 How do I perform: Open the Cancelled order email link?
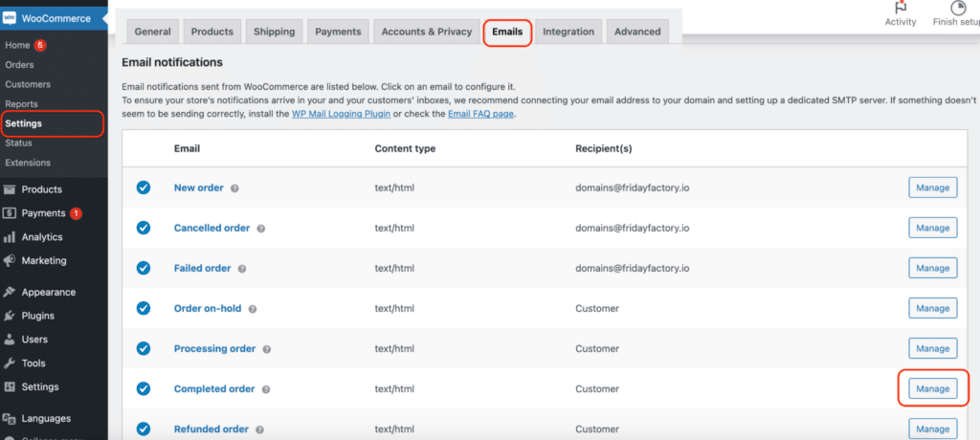[212, 228]
